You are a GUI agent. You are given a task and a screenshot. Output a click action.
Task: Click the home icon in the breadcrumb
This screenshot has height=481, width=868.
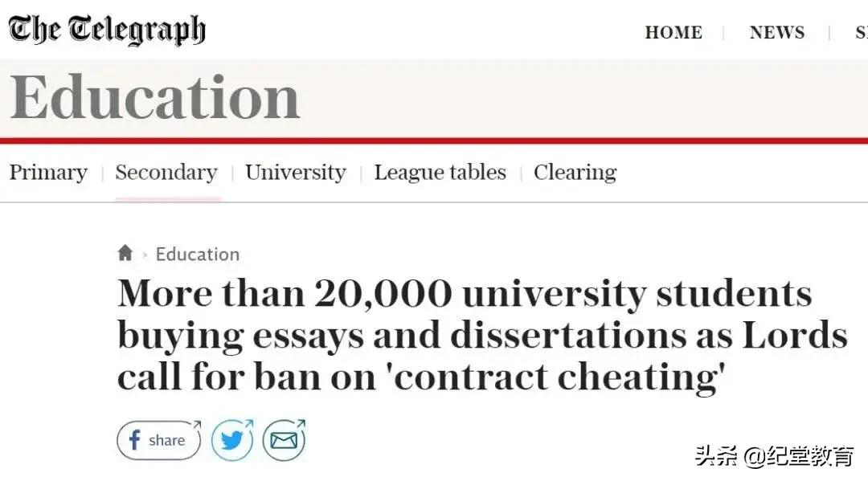coord(125,254)
